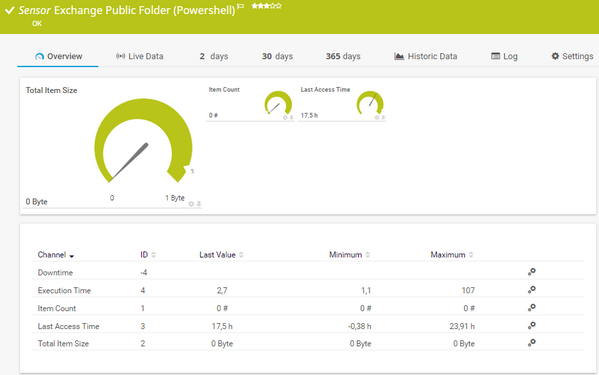
Task: Sort table by ID column
Action: [148, 255]
